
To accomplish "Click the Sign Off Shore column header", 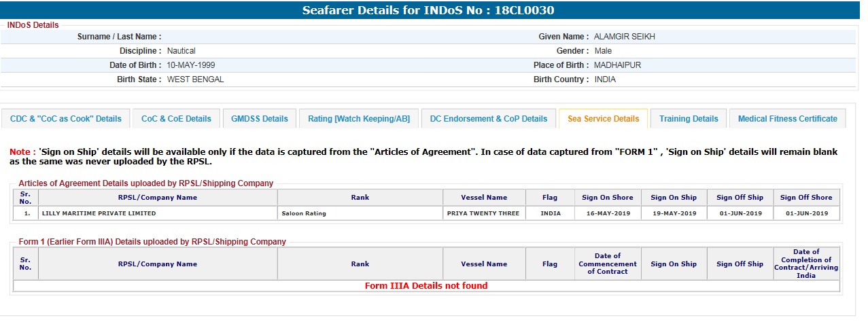I will tap(806, 198).
